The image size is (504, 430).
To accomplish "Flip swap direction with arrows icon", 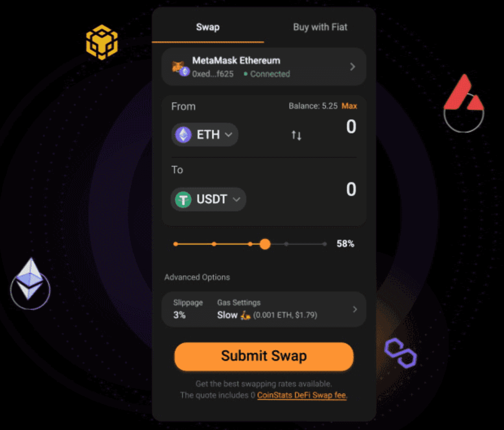I will click(296, 135).
